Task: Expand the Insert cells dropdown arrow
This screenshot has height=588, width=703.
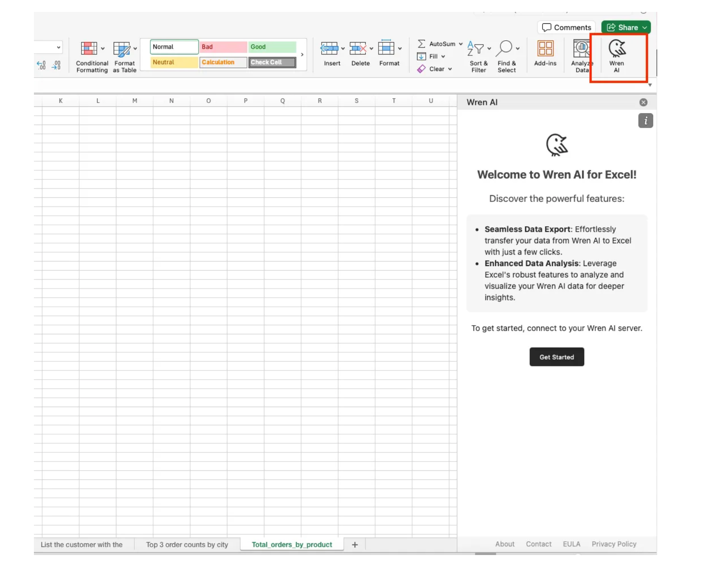Action: pos(343,48)
